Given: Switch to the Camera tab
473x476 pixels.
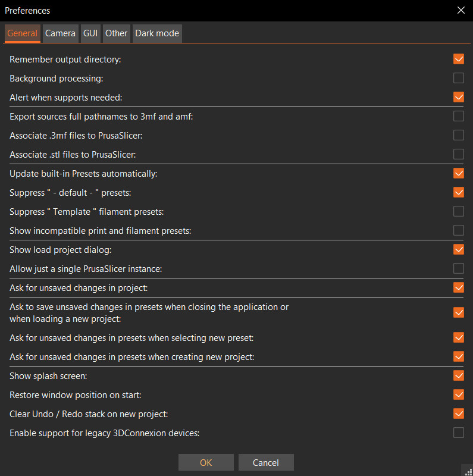Looking at the screenshot, I should point(60,33).
